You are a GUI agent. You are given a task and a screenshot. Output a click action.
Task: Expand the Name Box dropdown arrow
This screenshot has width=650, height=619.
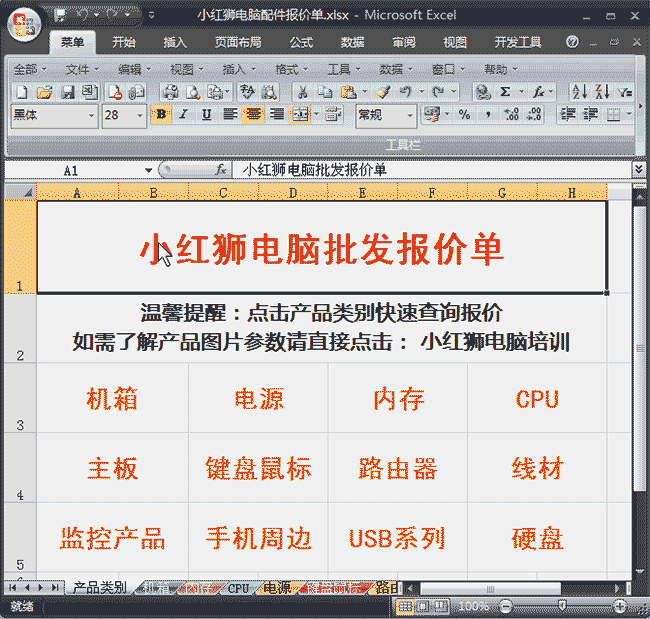(x=148, y=170)
